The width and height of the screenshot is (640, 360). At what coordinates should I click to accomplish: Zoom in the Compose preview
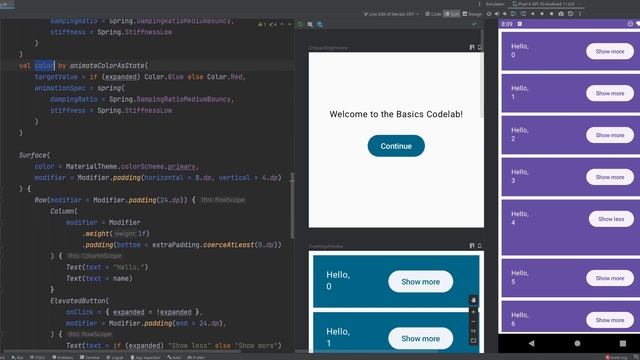[x=473, y=312]
